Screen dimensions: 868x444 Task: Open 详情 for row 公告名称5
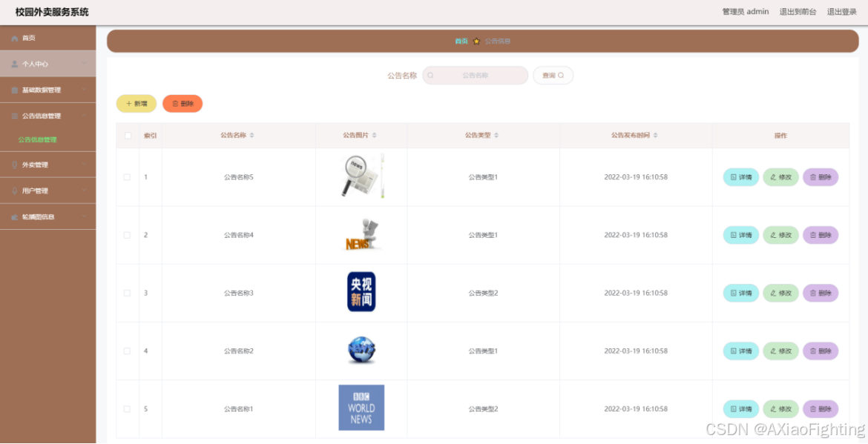[x=740, y=177]
